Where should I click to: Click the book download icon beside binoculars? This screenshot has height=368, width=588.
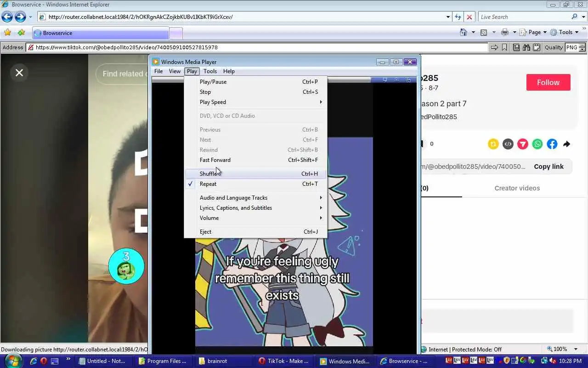coord(516,47)
